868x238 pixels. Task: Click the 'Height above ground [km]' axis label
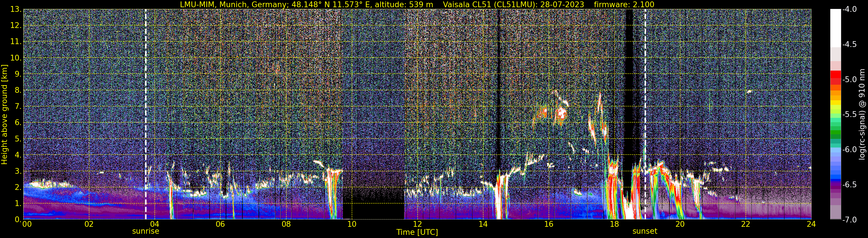point(4,114)
